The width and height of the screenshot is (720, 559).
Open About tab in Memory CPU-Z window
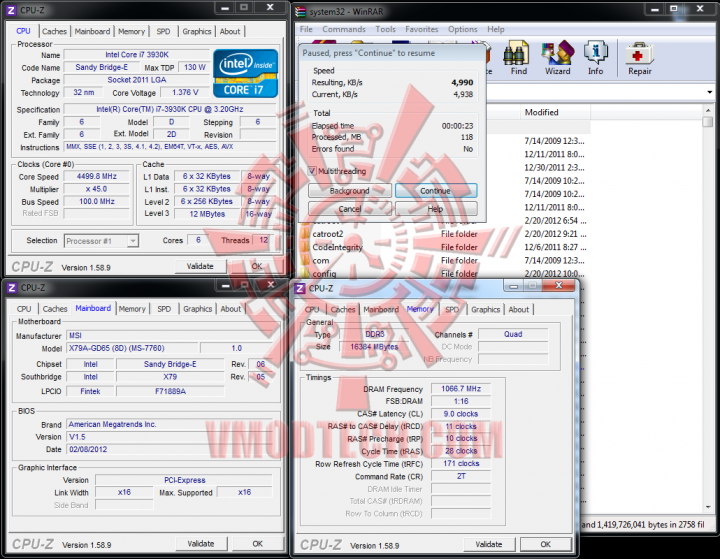click(518, 309)
